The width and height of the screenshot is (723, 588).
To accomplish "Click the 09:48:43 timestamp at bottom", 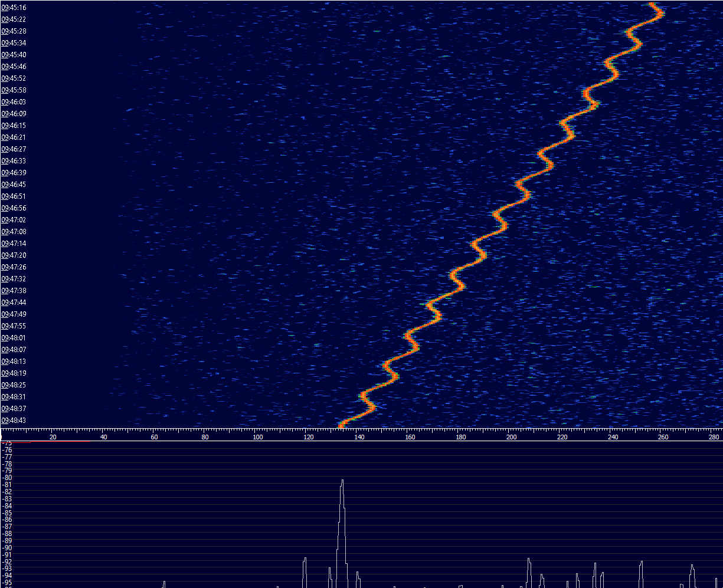I will pos(14,421).
